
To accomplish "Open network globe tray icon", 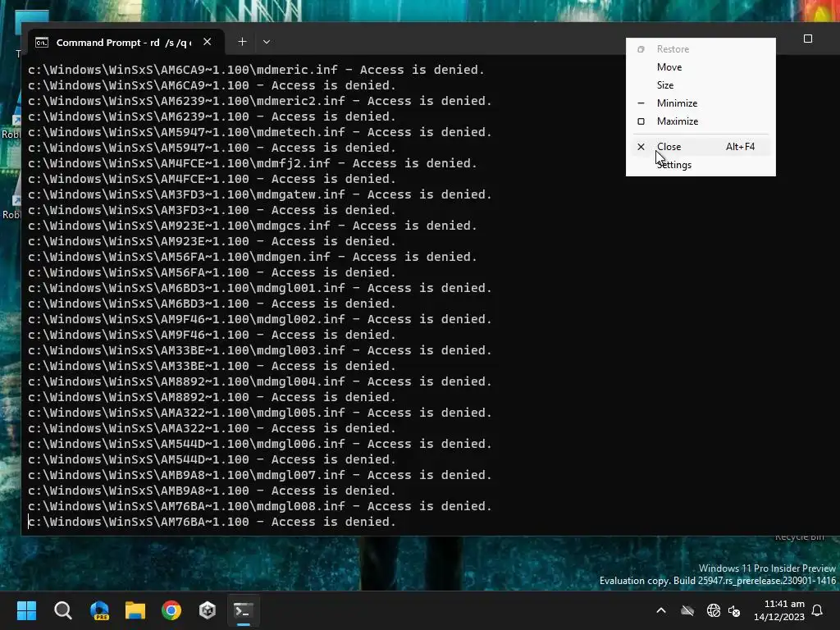I will (713, 610).
